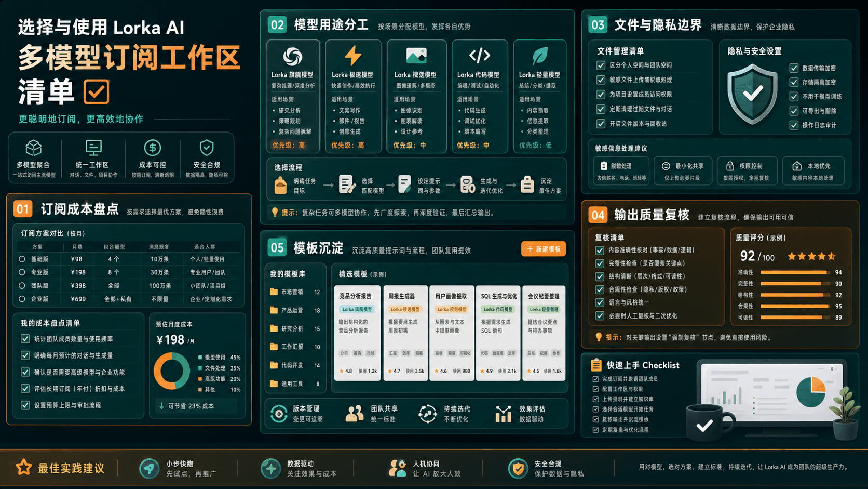Click the monthly cost donut chart
Image resolution: width=868 pixels, height=489 pixels.
point(172,371)
